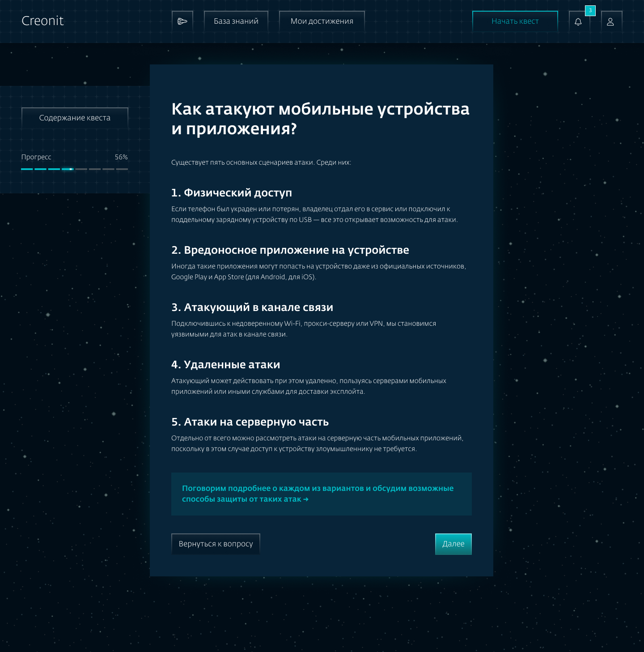
Task: Click the heading Атаки на серверную часть
Action: tap(250, 422)
